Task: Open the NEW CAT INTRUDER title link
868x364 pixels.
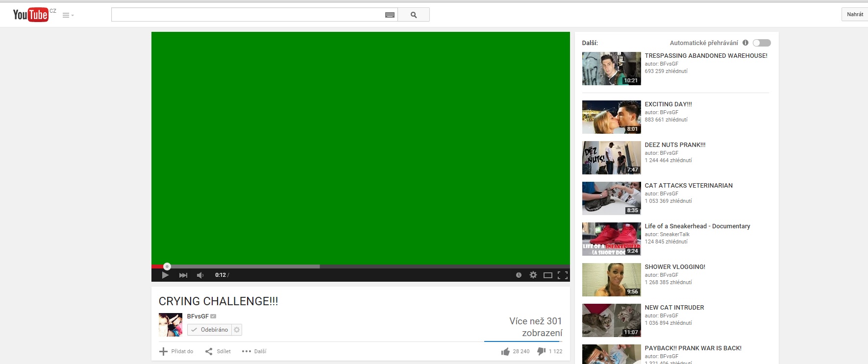Action: (x=674, y=308)
